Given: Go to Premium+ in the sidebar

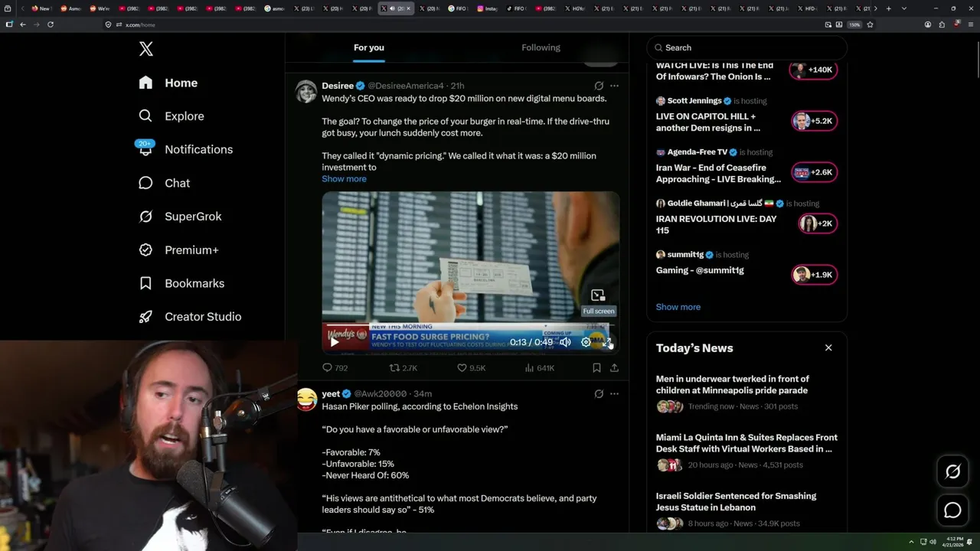Looking at the screenshot, I should (178, 250).
